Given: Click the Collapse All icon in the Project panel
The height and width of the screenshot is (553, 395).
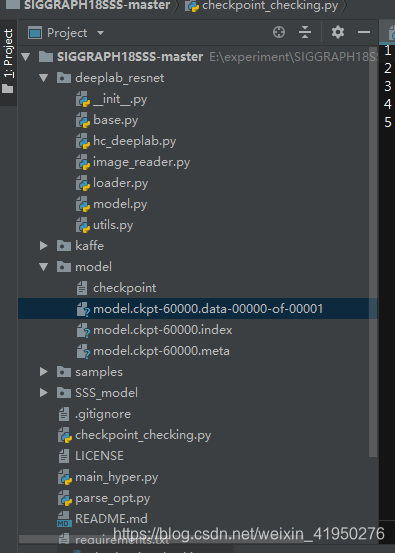Looking at the screenshot, I should click(305, 32).
